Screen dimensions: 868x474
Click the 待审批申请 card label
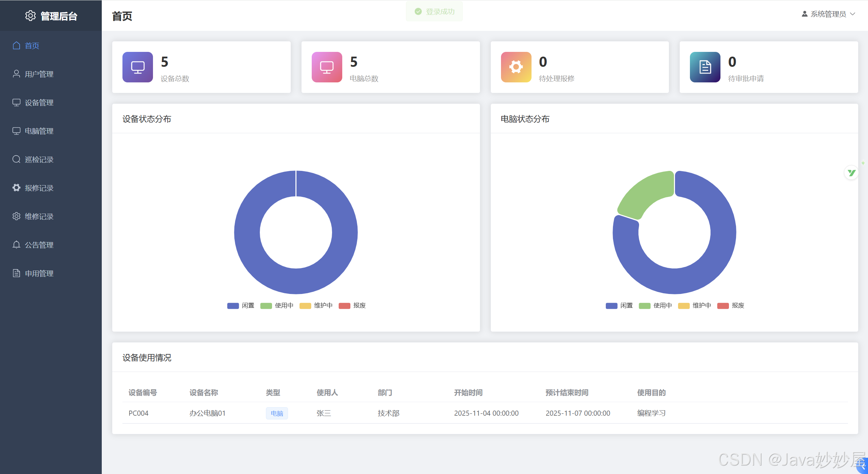(746, 79)
